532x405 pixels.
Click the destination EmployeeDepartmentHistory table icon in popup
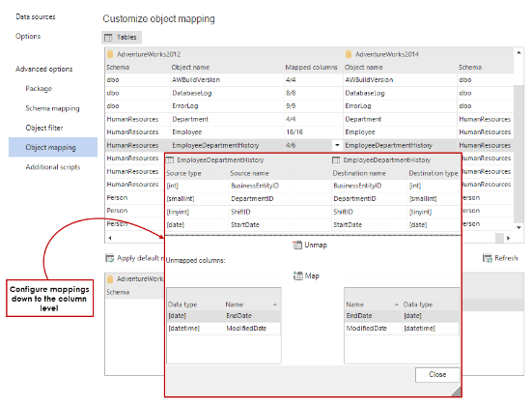pyautogui.click(x=336, y=160)
